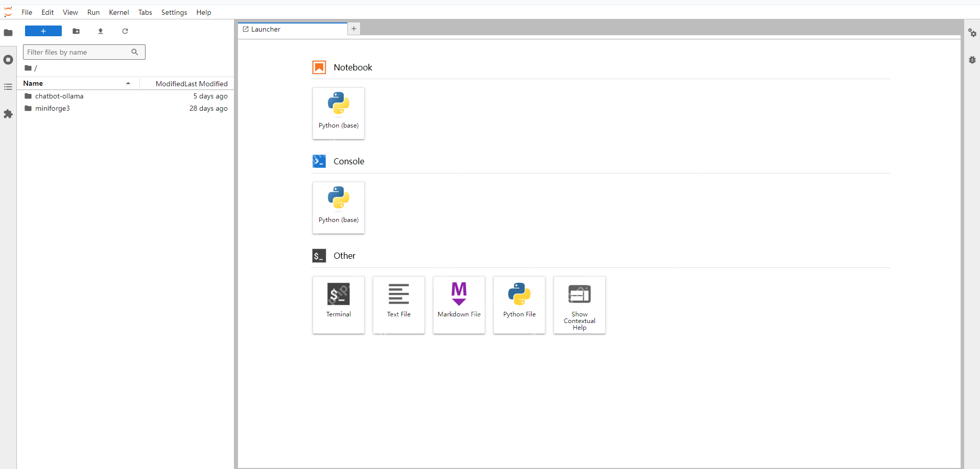This screenshot has height=469, width=980.
Task: Sort files by Name column header
Action: (x=79, y=83)
